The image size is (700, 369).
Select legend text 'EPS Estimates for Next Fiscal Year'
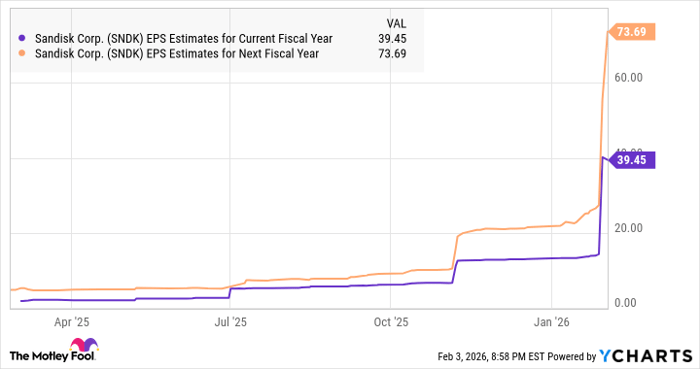click(233, 54)
